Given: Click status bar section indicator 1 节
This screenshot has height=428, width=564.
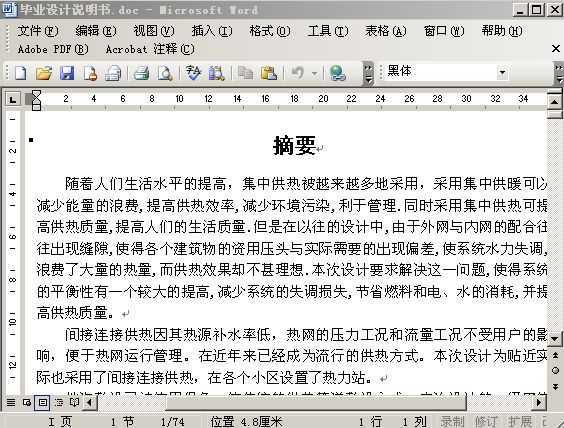Looking at the screenshot, I should [x=123, y=421].
